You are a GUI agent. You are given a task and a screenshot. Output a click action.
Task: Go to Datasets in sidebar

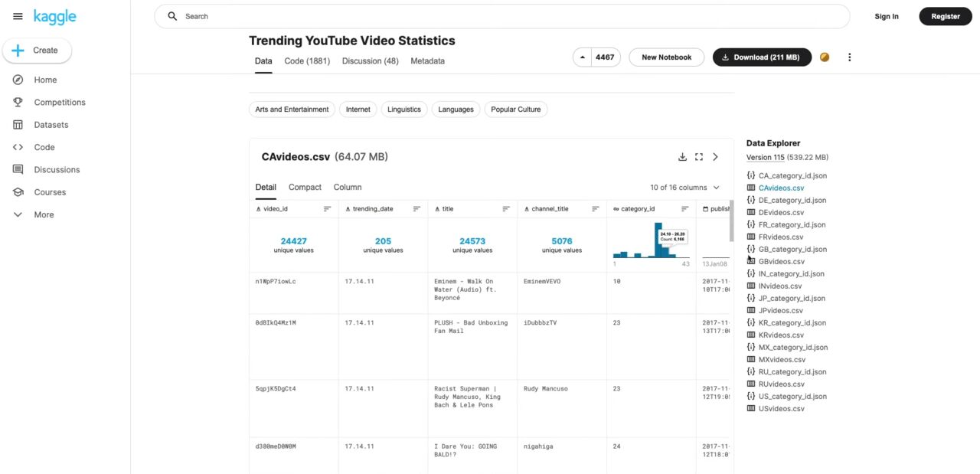(x=51, y=125)
